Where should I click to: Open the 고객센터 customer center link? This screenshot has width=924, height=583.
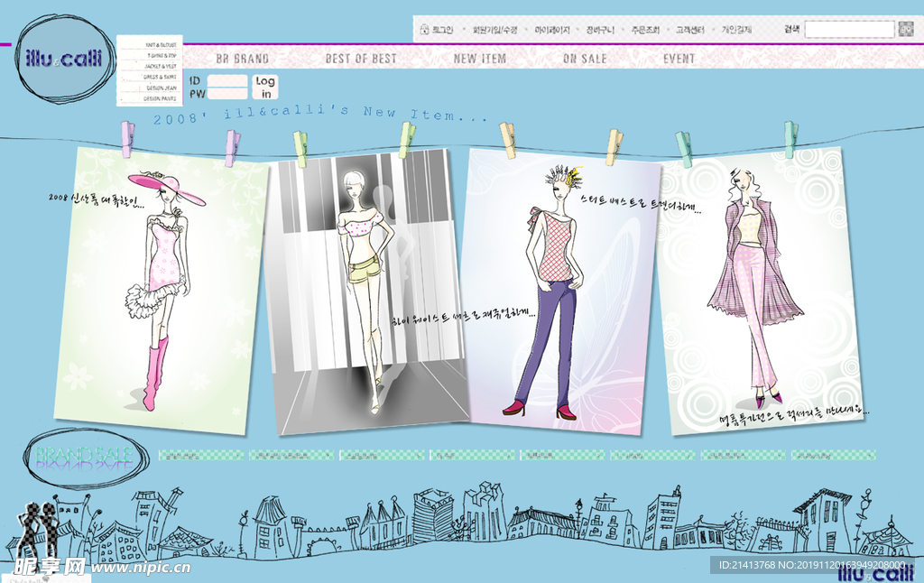(690, 30)
